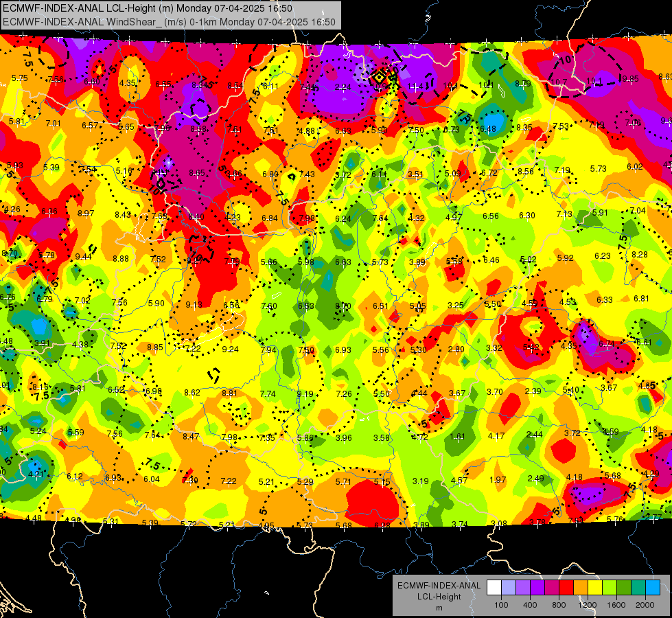The height and width of the screenshot is (618, 672).
Task: Click the wind shear value 2.80
Action: [456, 349]
